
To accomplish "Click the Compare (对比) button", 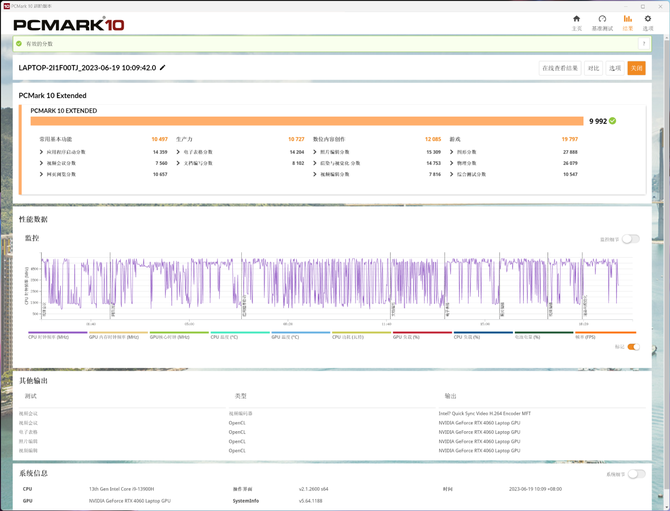I will click(x=594, y=68).
